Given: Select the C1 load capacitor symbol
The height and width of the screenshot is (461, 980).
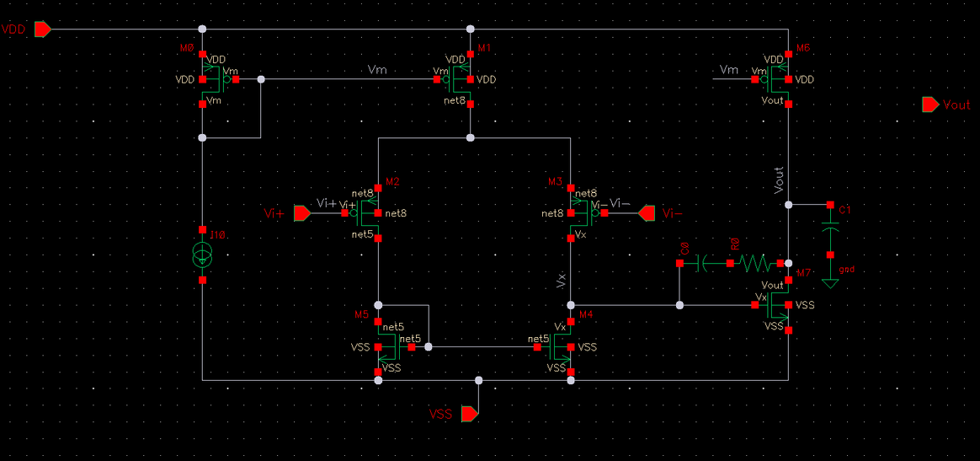Looking at the screenshot, I should click(x=830, y=229).
